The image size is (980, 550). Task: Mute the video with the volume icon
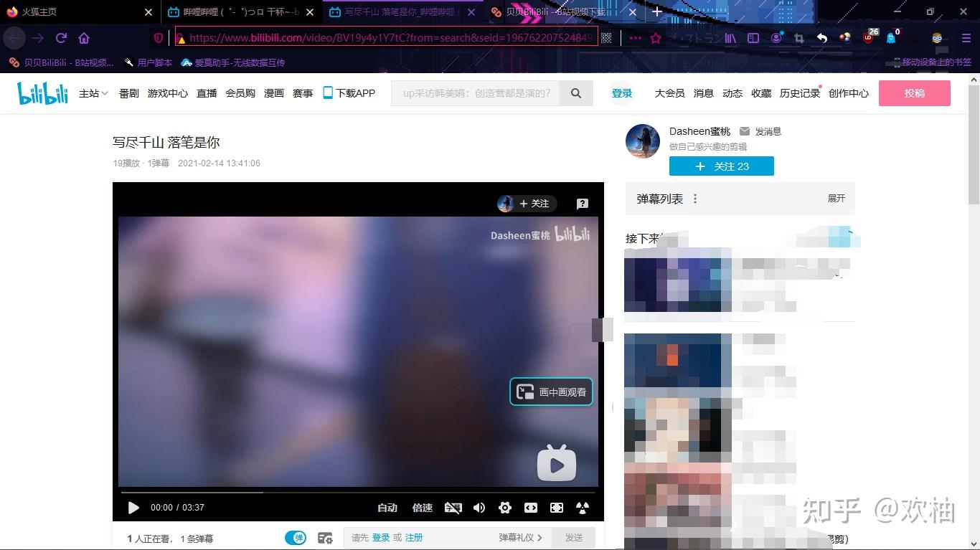[479, 508]
